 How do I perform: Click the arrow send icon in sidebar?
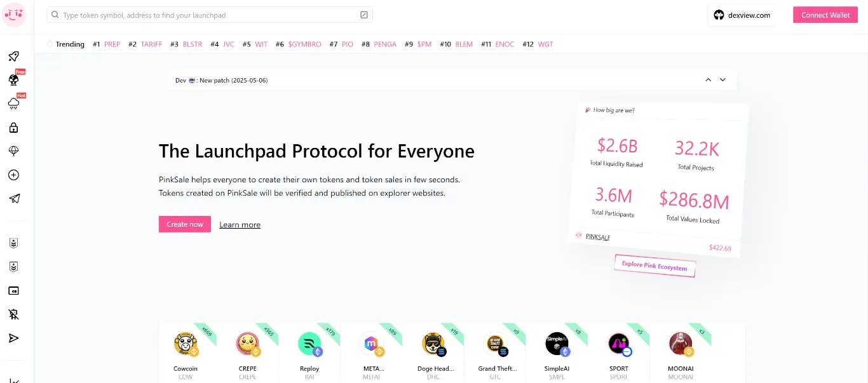tap(14, 338)
